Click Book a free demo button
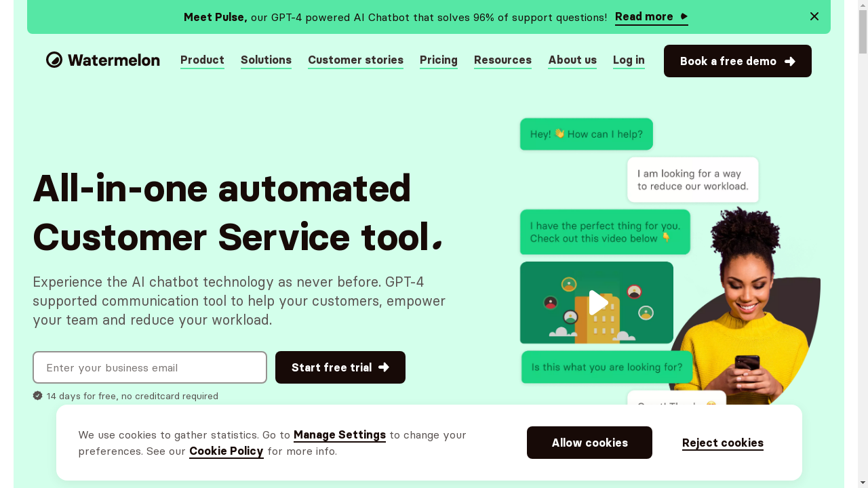This screenshot has width=868, height=488. (x=738, y=61)
